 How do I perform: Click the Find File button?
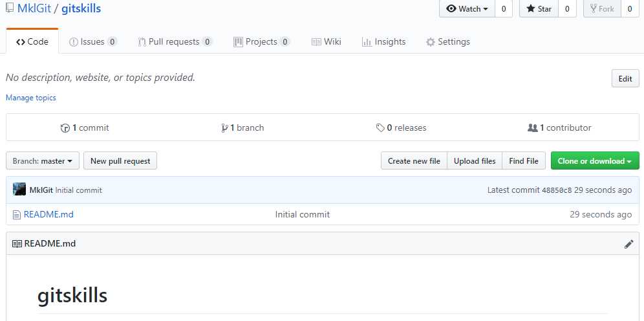click(524, 160)
